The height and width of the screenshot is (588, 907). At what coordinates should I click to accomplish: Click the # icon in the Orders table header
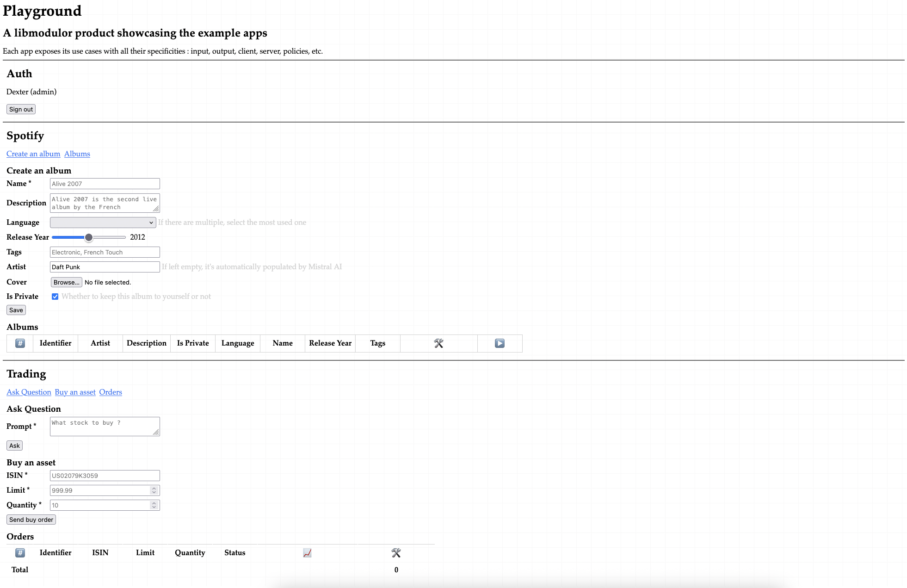click(x=20, y=553)
